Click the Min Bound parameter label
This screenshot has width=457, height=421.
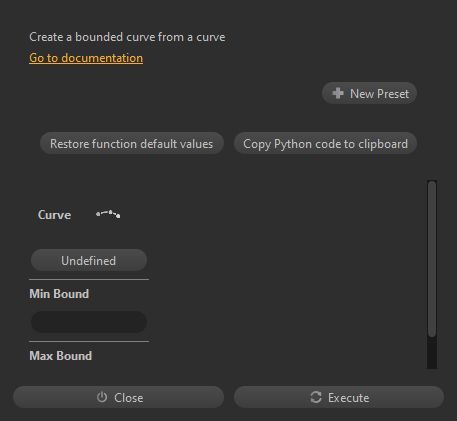(59, 294)
